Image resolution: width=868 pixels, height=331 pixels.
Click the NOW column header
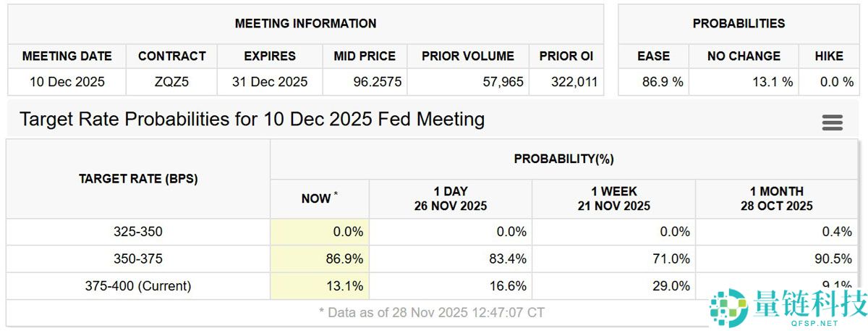pos(319,198)
